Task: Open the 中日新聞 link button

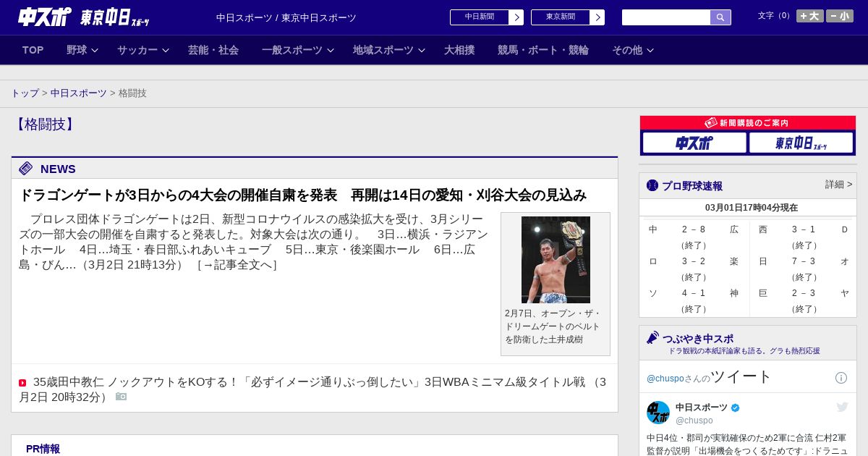Action: 480,17
